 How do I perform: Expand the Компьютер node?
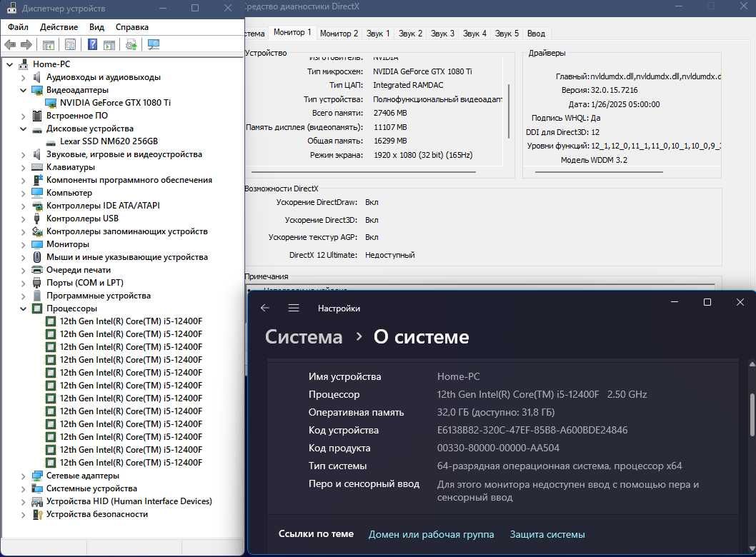(x=23, y=193)
